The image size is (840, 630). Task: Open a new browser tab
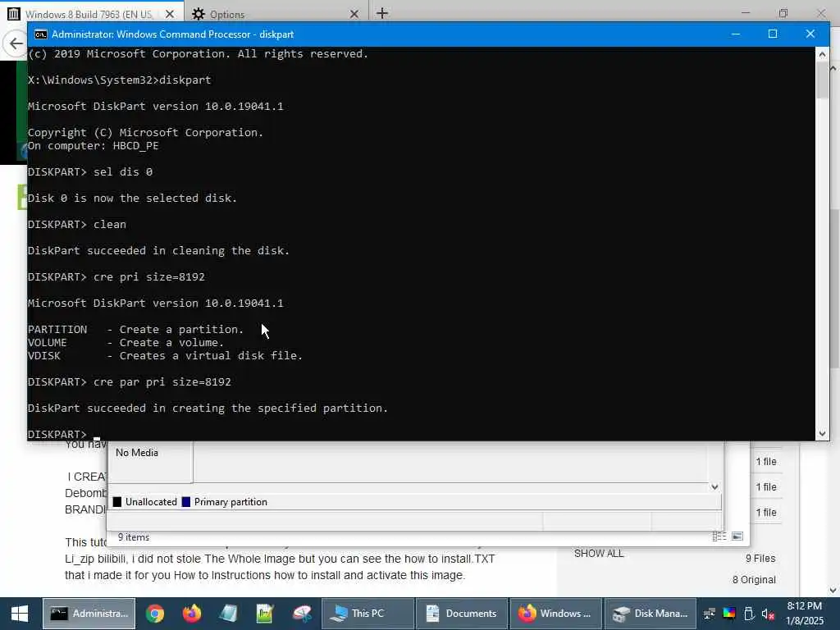coord(382,13)
